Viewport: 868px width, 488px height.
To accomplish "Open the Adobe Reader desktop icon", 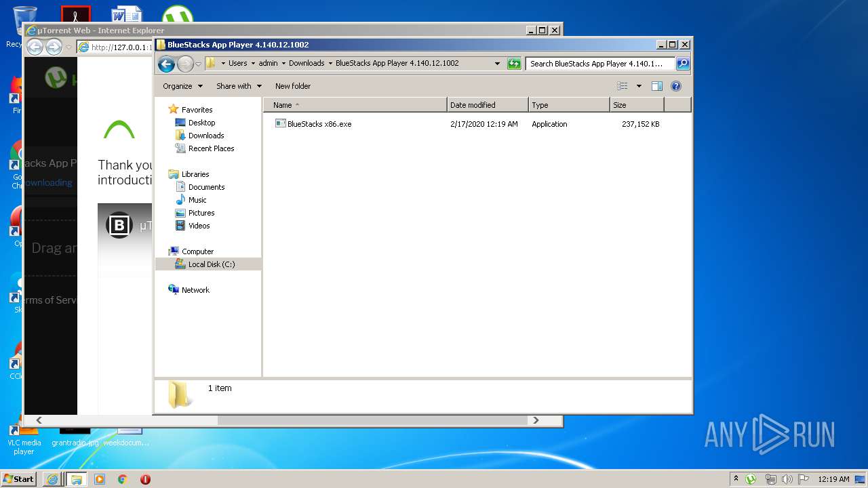I will 75,15.
